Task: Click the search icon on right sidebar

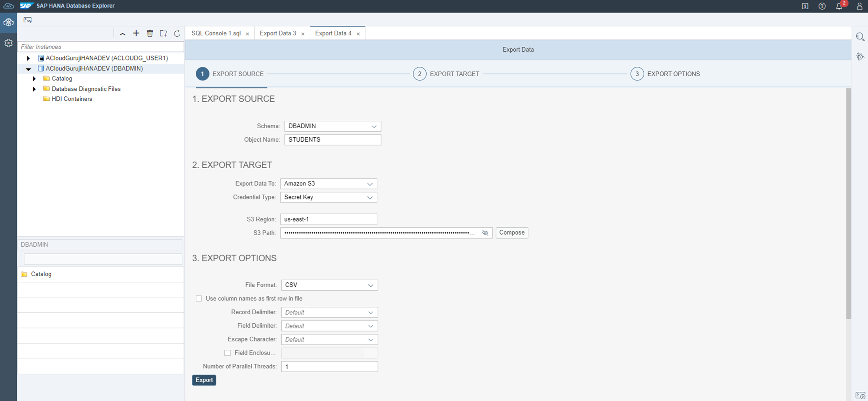Action: 860,37
